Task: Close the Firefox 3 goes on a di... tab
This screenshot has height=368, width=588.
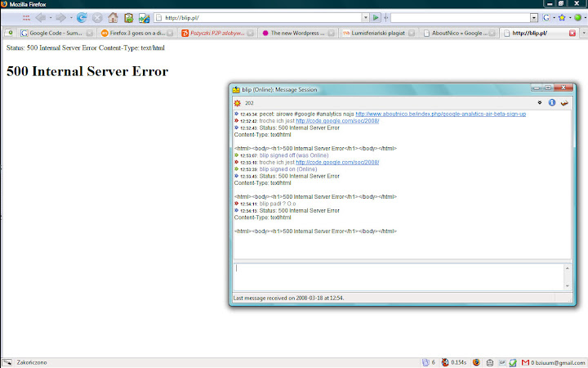Action: pyautogui.click(x=170, y=33)
